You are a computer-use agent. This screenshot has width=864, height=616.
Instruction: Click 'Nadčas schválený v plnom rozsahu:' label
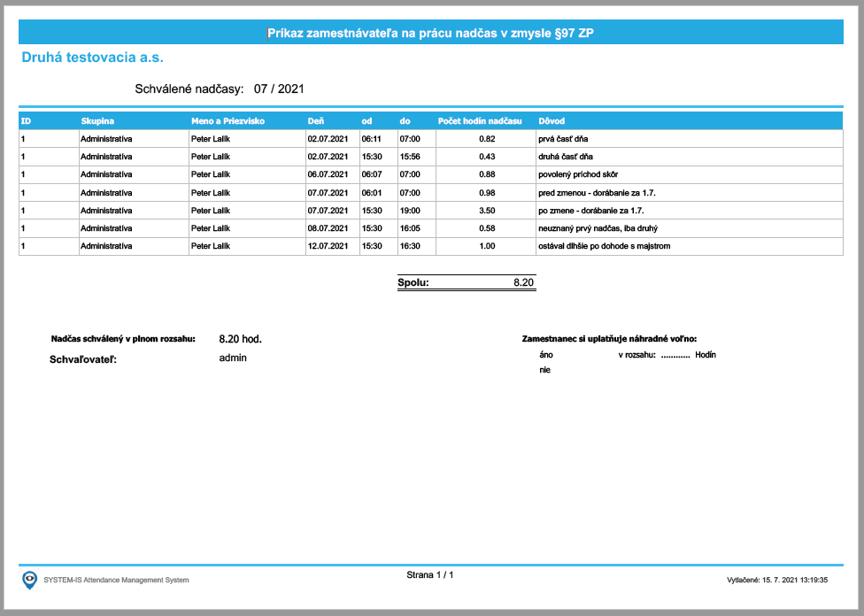[123, 339]
